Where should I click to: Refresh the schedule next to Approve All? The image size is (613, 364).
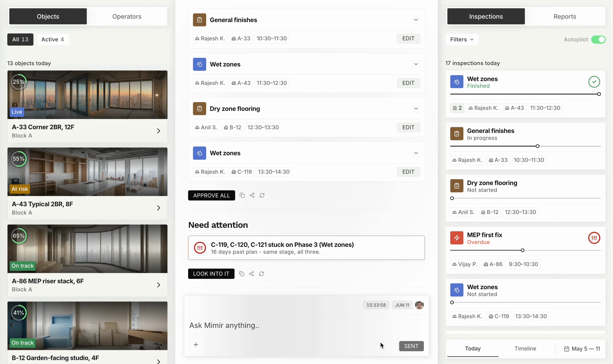coord(262,195)
